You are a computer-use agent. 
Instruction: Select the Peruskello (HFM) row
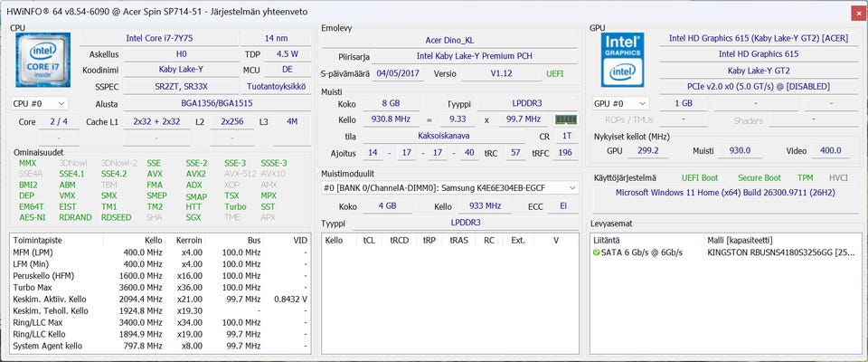160,275
